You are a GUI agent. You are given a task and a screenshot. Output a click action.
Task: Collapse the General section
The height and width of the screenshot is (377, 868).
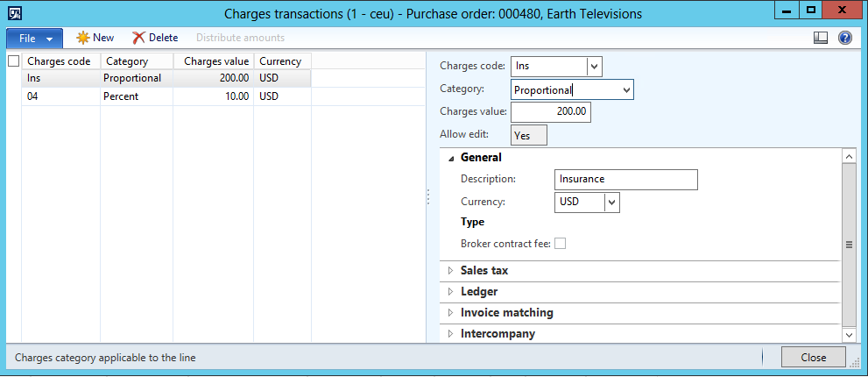tap(451, 159)
